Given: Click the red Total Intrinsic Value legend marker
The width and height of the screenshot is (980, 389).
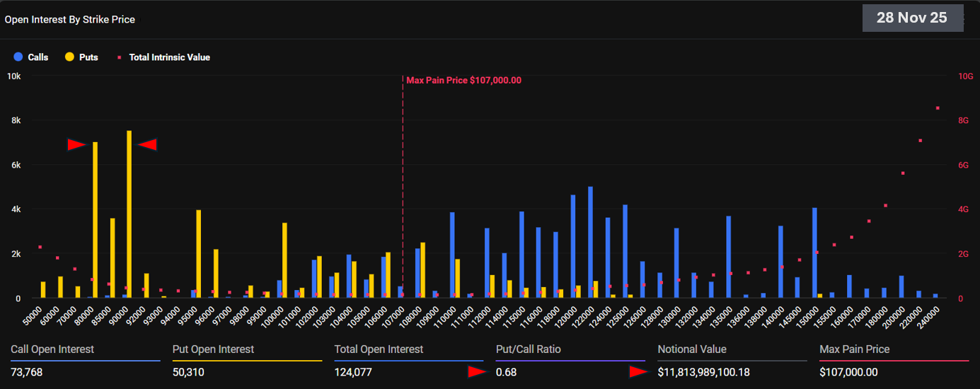Looking at the screenshot, I should 119,57.
